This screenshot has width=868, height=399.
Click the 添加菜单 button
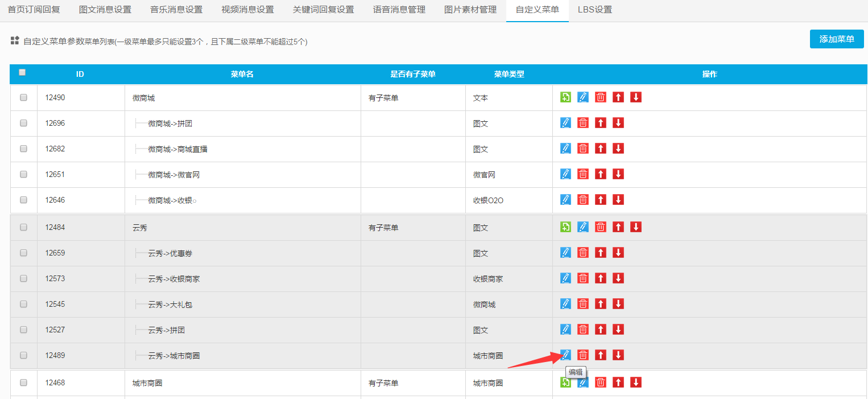pos(836,39)
